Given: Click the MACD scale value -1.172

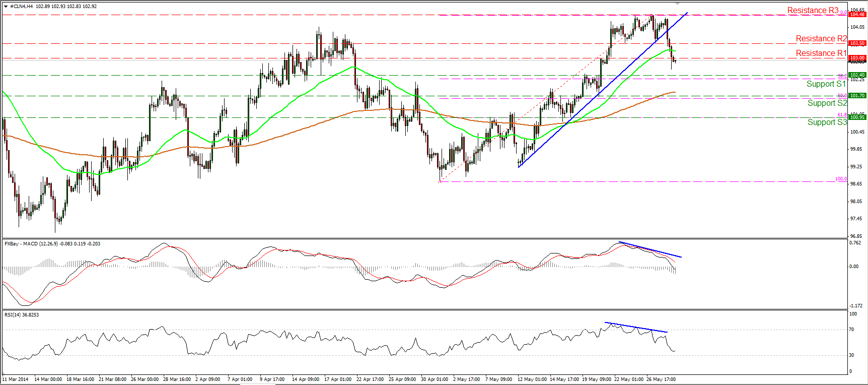Looking at the screenshot, I should 855,306.
